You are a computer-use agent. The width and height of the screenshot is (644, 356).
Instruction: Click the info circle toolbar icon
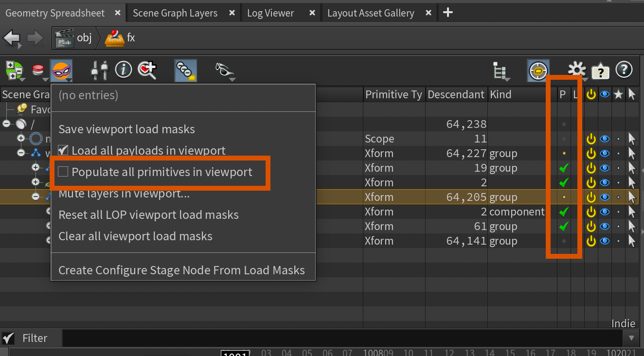124,70
